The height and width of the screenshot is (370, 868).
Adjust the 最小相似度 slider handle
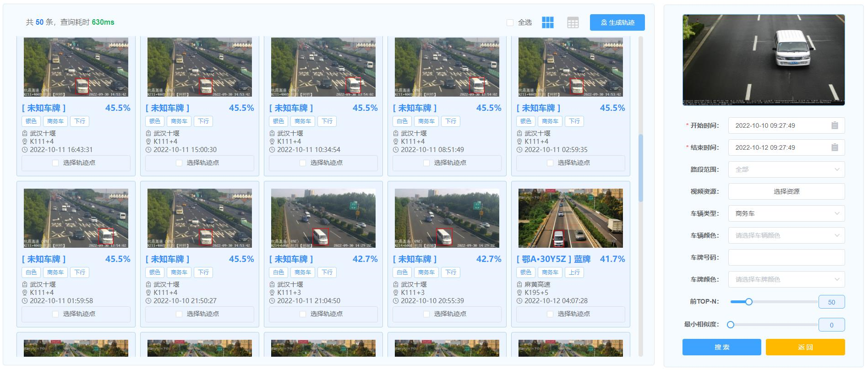click(731, 325)
